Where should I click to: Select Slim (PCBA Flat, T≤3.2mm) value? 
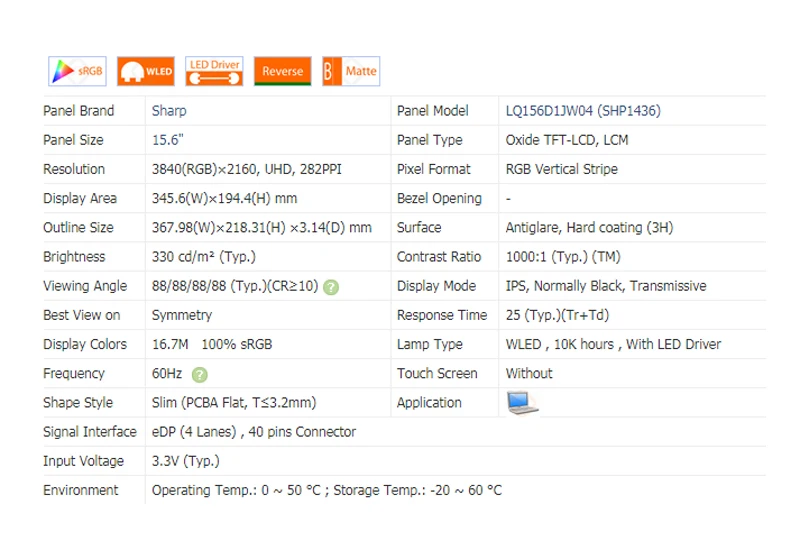pos(234,403)
